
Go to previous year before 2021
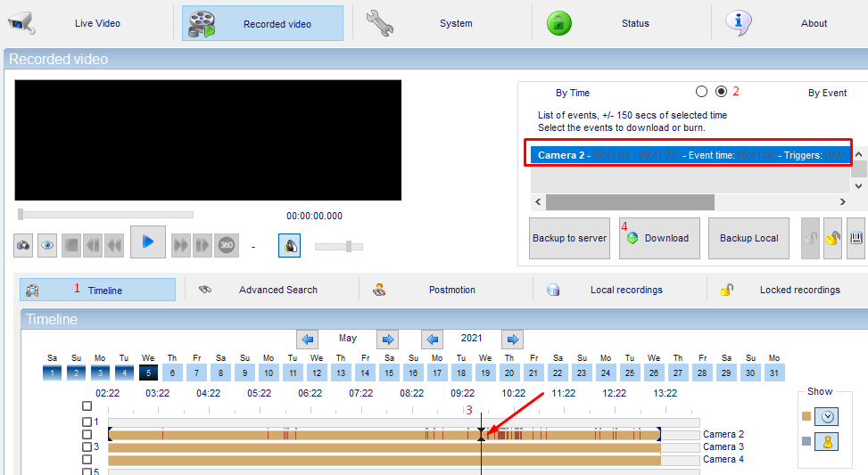point(433,339)
